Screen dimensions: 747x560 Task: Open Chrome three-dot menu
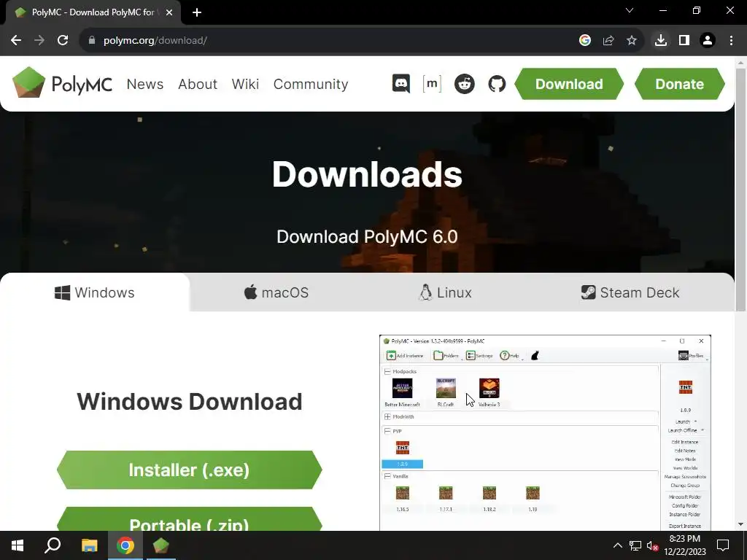731,41
